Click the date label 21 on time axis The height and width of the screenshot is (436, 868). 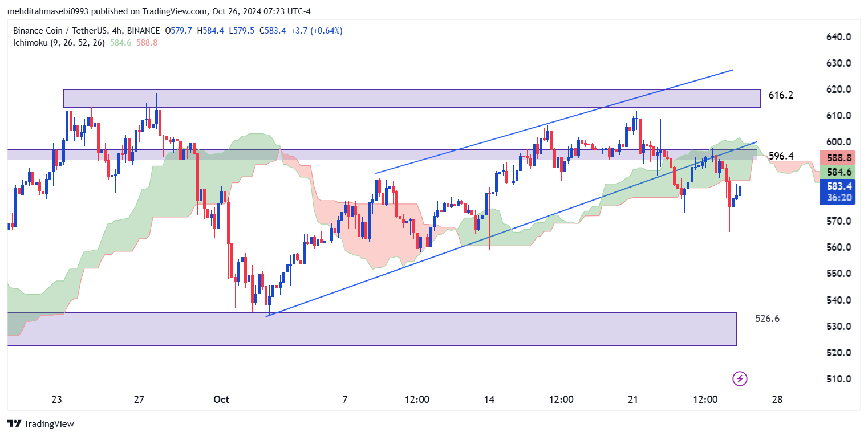633,400
